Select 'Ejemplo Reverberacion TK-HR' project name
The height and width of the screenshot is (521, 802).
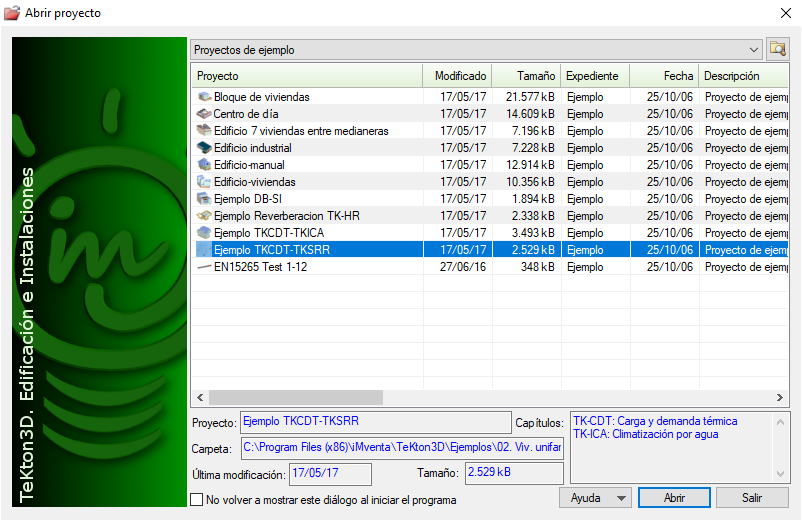coord(287,216)
